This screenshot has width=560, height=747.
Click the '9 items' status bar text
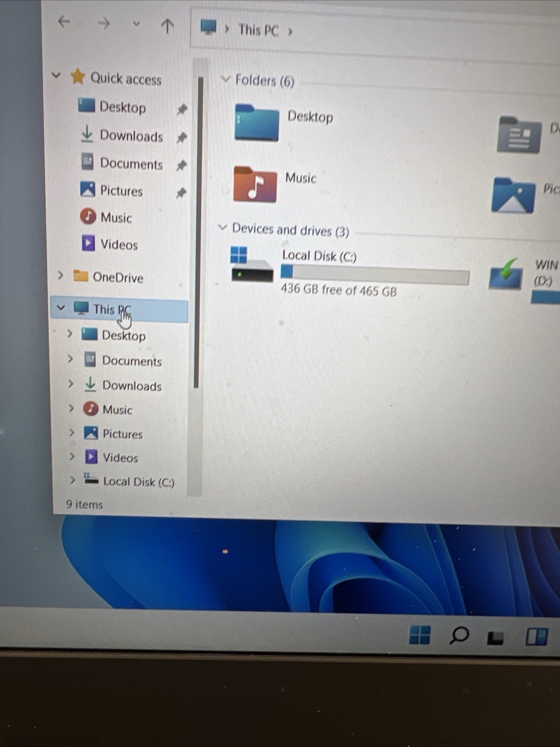(x=84, y=504)
